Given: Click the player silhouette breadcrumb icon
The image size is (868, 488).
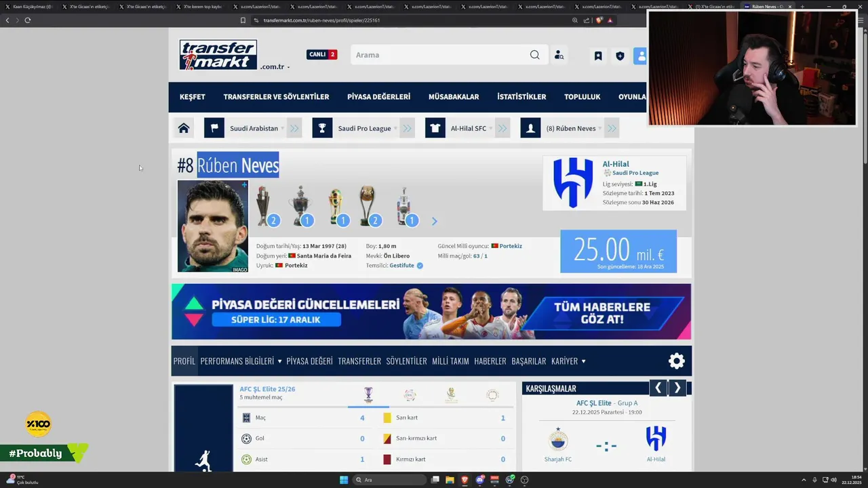Looking at the screenshot, I should pyautogui.click(x=530, y=128).
